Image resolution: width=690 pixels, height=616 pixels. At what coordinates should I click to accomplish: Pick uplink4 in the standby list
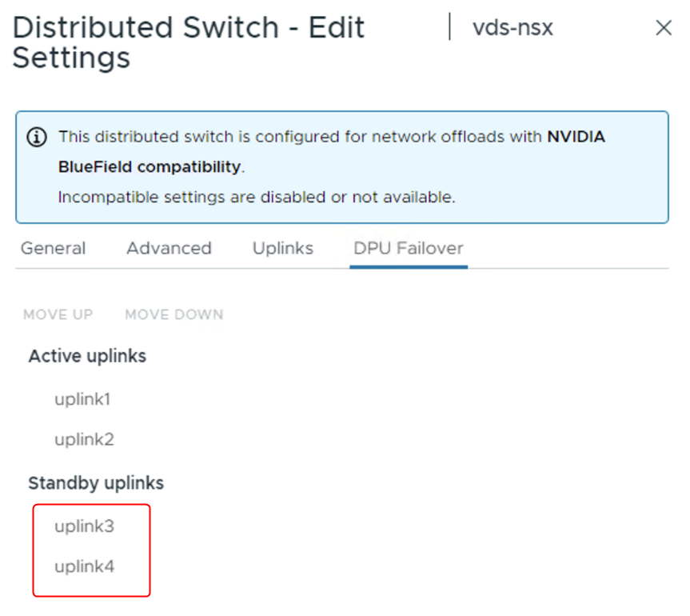coord(84,567)
